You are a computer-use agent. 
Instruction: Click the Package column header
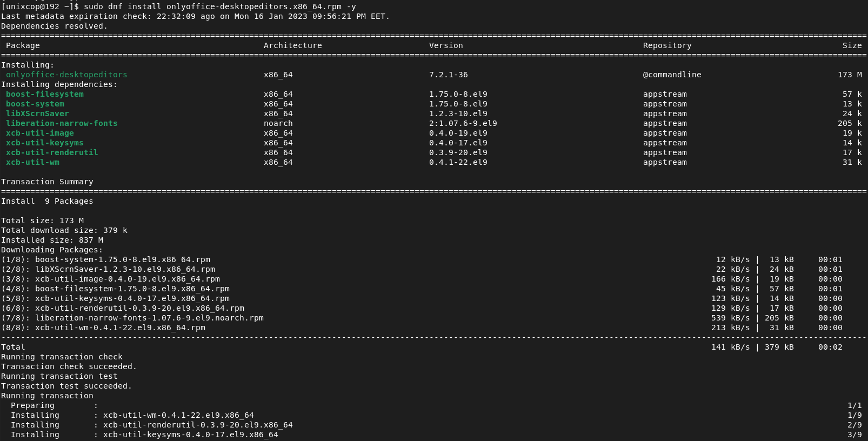coord(23,45)
